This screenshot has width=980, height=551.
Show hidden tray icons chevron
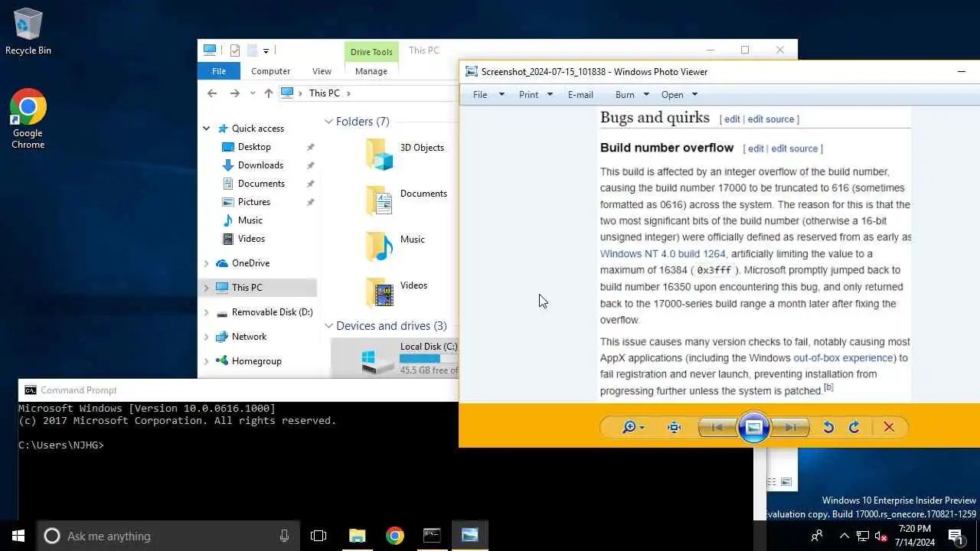click(x=844, y=536)
